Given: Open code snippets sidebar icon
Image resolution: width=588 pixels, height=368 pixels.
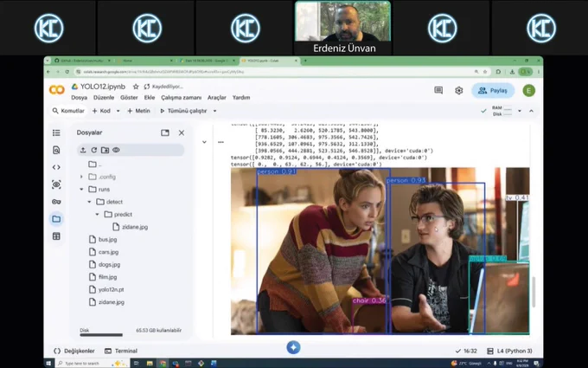Looking at the screenshot, I should click(56, 167).
